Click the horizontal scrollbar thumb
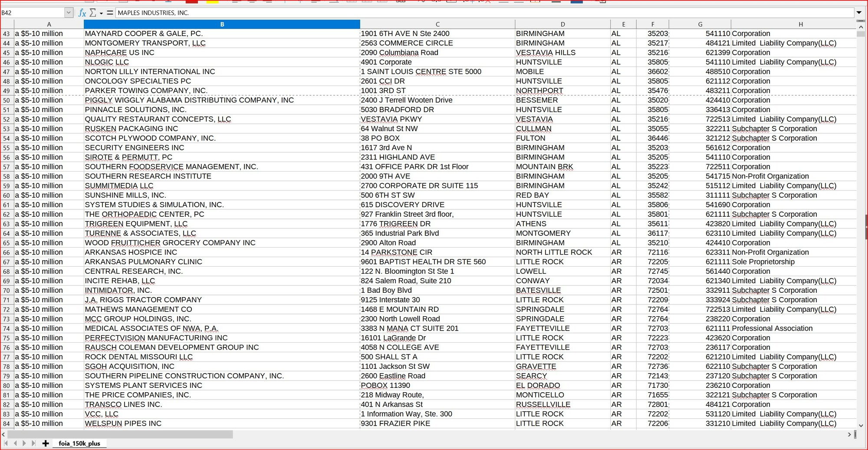The image size is (868, 450). coord(120,434)
